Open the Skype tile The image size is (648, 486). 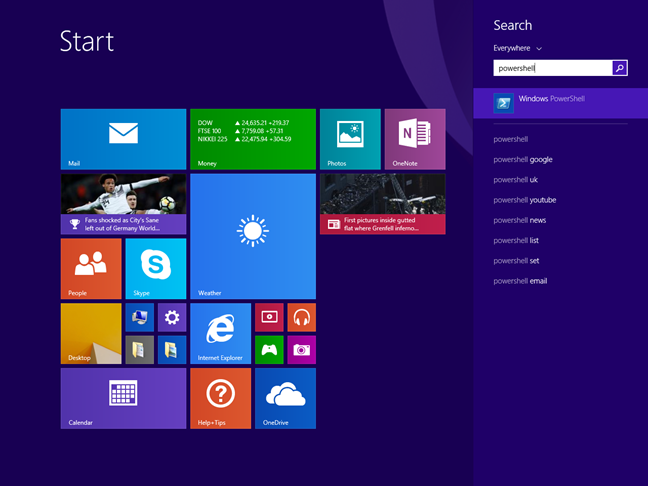click(155, 268)
